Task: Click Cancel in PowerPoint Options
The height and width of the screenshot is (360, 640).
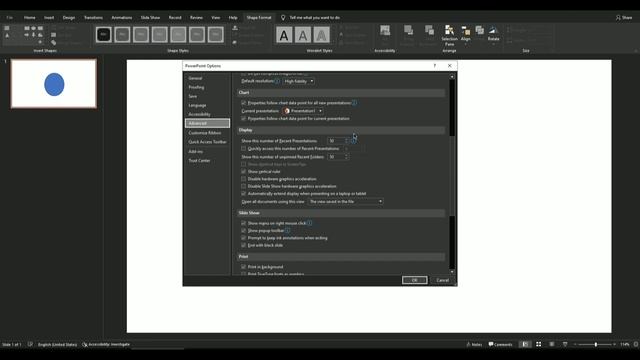Action: (442, 280)
